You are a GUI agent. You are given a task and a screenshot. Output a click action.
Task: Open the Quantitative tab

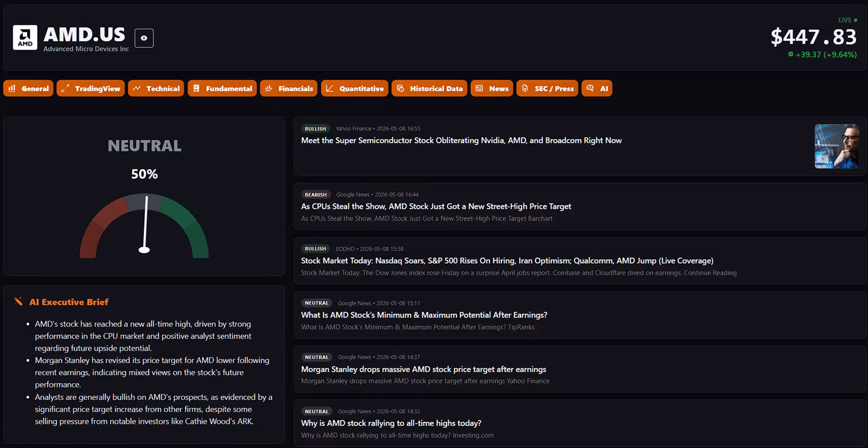click(x=355, y=88)
